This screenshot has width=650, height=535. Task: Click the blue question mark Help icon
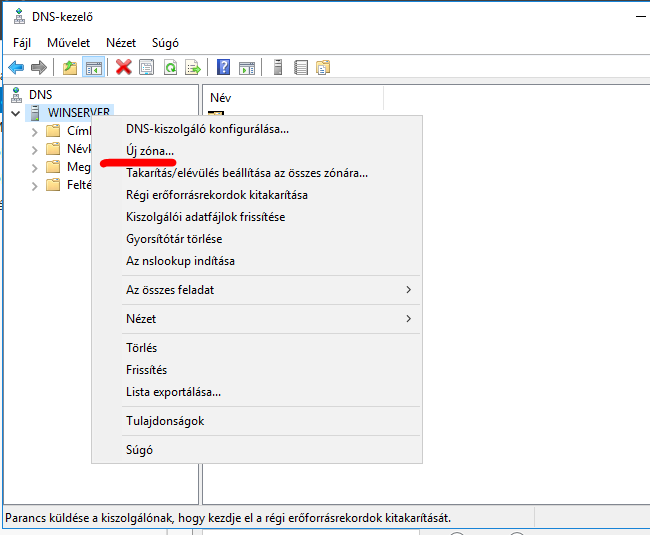coord(224,67)
